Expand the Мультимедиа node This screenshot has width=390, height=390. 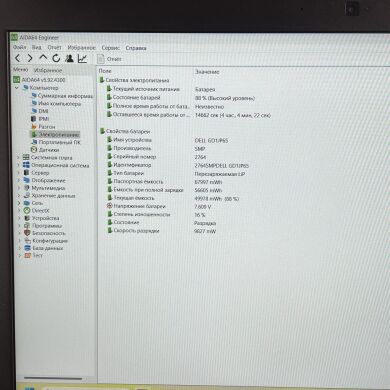(19, 188)
